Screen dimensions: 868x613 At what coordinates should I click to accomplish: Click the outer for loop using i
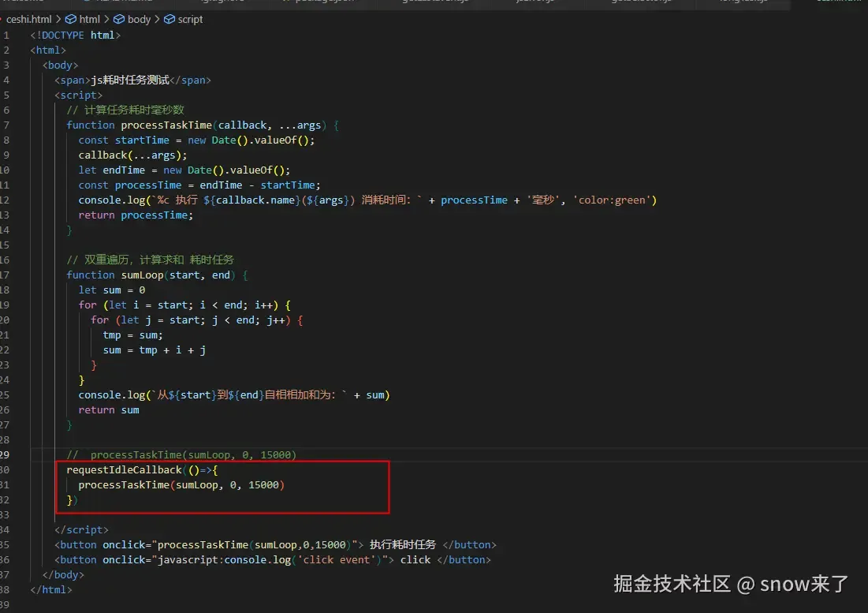click(184, 305)
